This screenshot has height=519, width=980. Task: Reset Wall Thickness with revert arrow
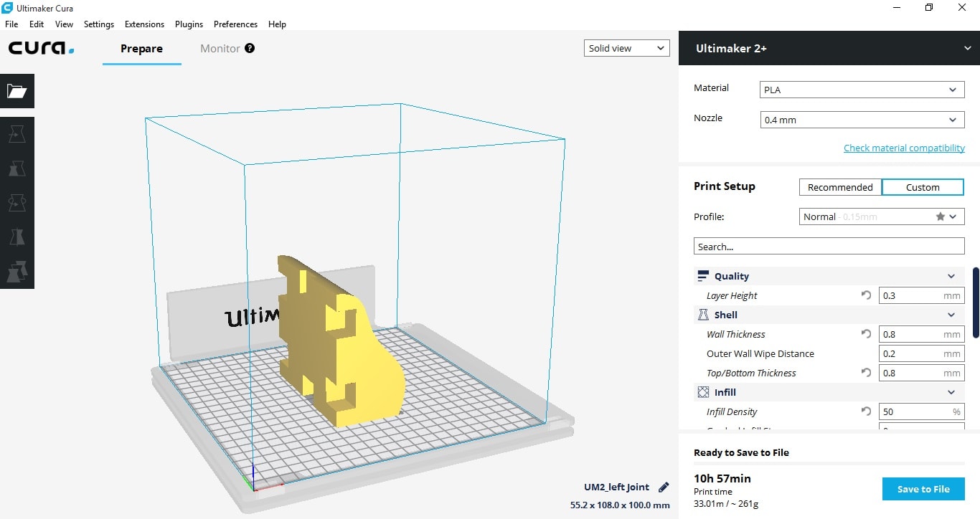click(866, 334)
